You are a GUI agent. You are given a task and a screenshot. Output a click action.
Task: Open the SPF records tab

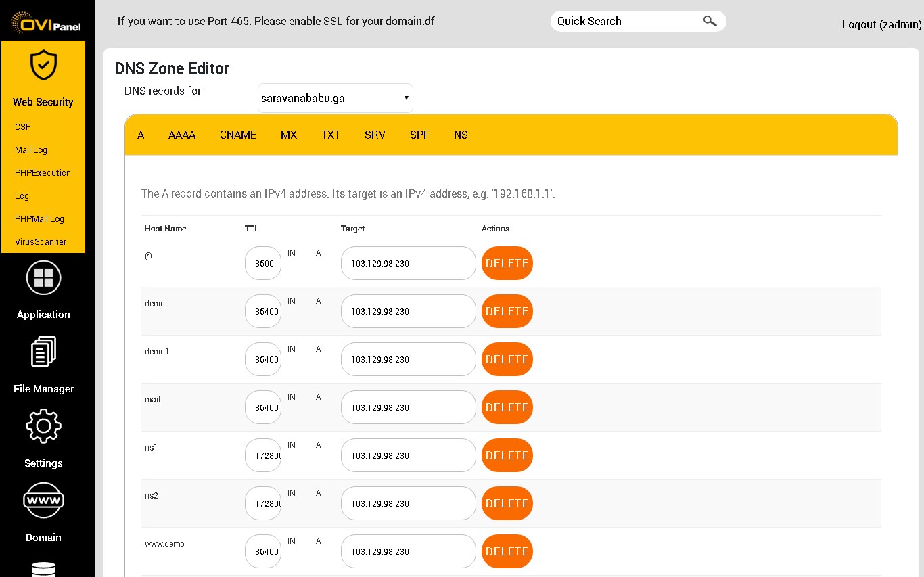(419, 135)
